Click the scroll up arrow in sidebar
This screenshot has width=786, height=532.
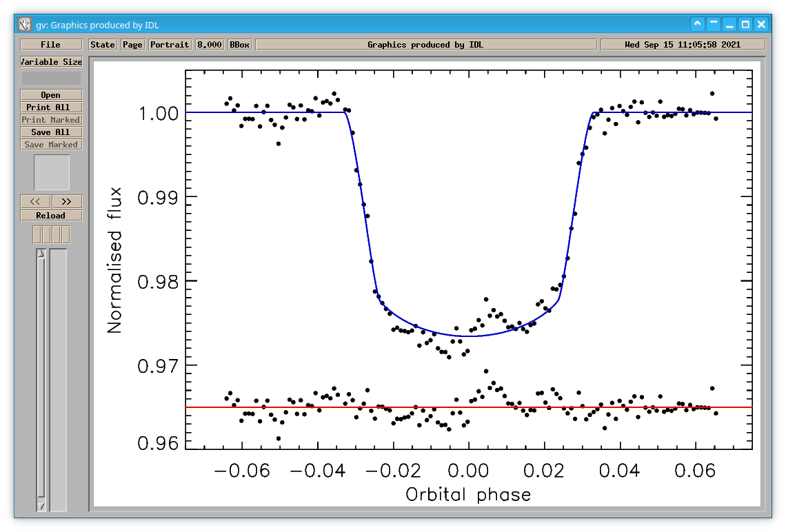pos(41,254)
